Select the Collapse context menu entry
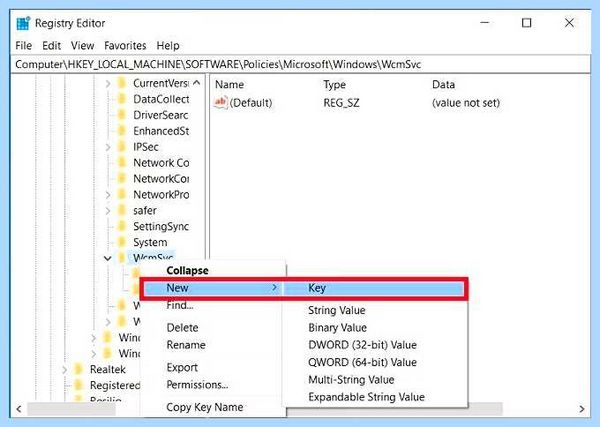The image size is (600, 427). click(x=187, y=271)
